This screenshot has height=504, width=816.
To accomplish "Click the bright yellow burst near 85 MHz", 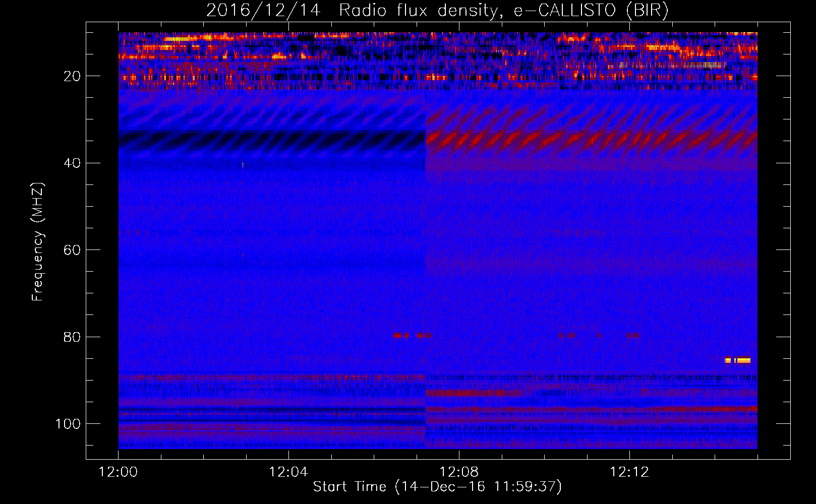I will (738, 360).
